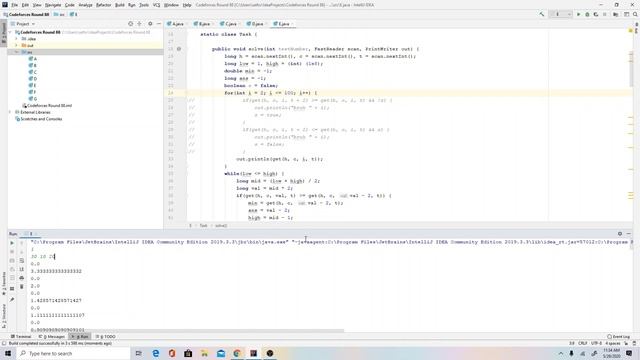Select class A in project tree
Viewport: 640px width, 360px height.
(x=33, y=59)
